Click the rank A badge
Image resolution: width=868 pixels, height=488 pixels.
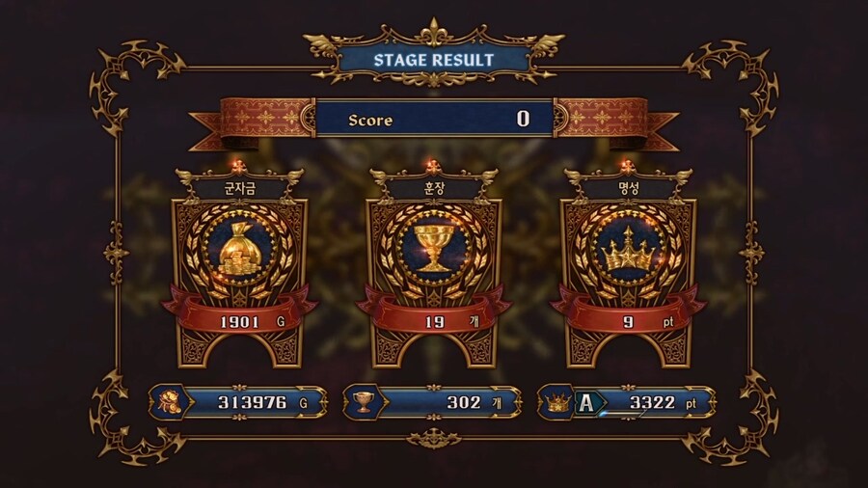pos(586,403)
